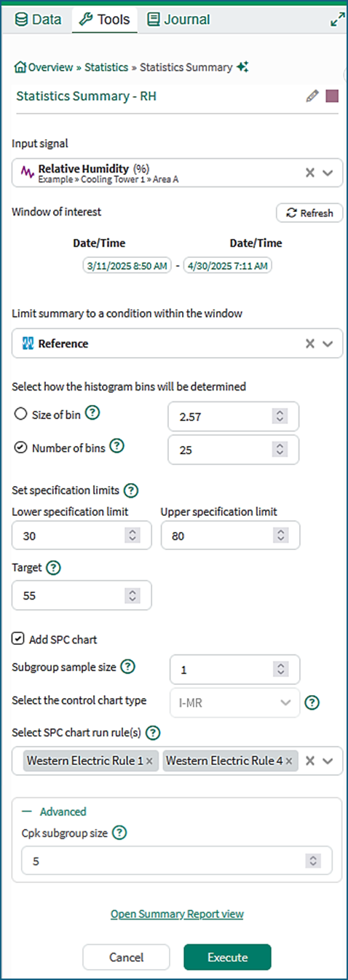The width and height of the screenshot is (348, 980).
Task: Clear all selected SPC run rules
Action: (309, 761)
